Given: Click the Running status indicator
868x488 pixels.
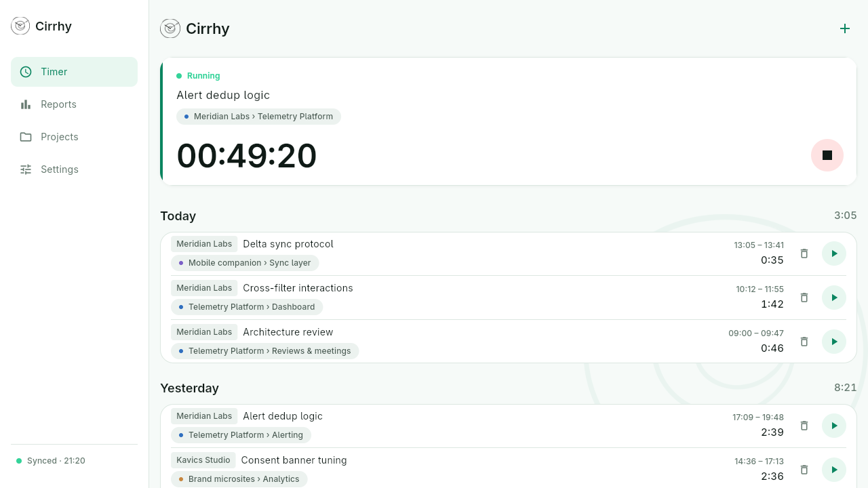Looking at the screenshot, I should 198,76.
